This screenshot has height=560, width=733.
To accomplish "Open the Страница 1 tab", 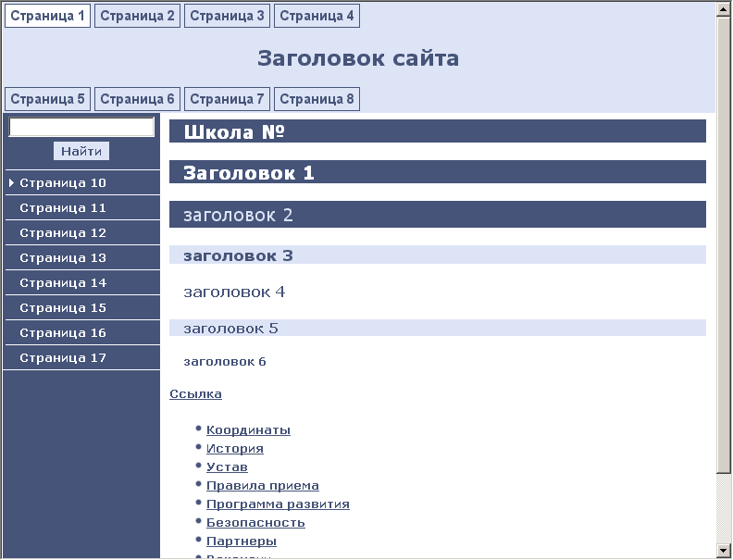I will (47, 16).
